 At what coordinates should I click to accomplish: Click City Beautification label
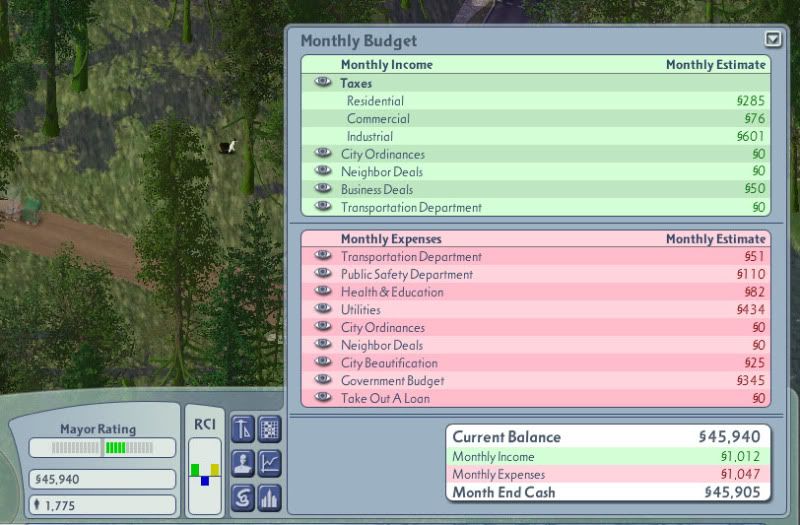(389, 363)
